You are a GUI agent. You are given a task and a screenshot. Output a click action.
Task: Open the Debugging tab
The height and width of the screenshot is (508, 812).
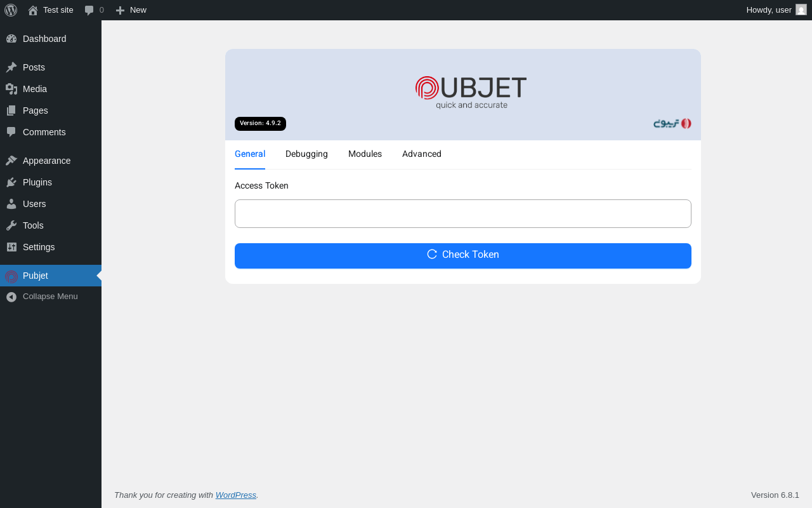306,154
